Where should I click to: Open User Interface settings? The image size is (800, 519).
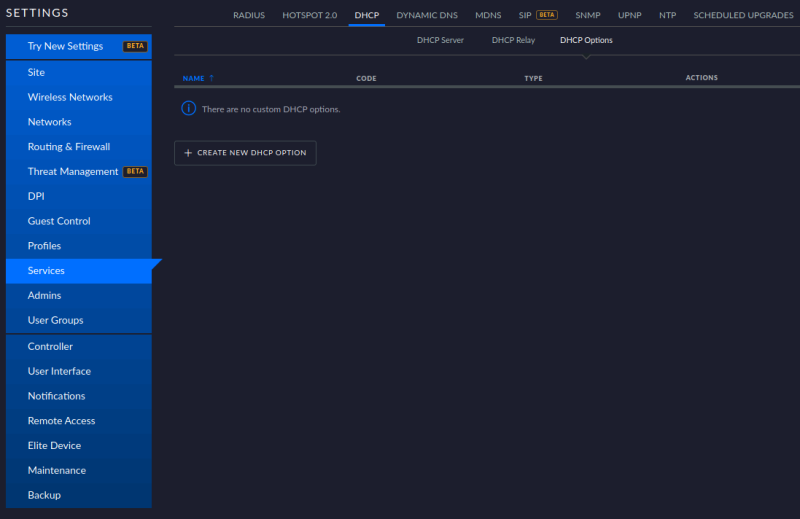point(79,372)
